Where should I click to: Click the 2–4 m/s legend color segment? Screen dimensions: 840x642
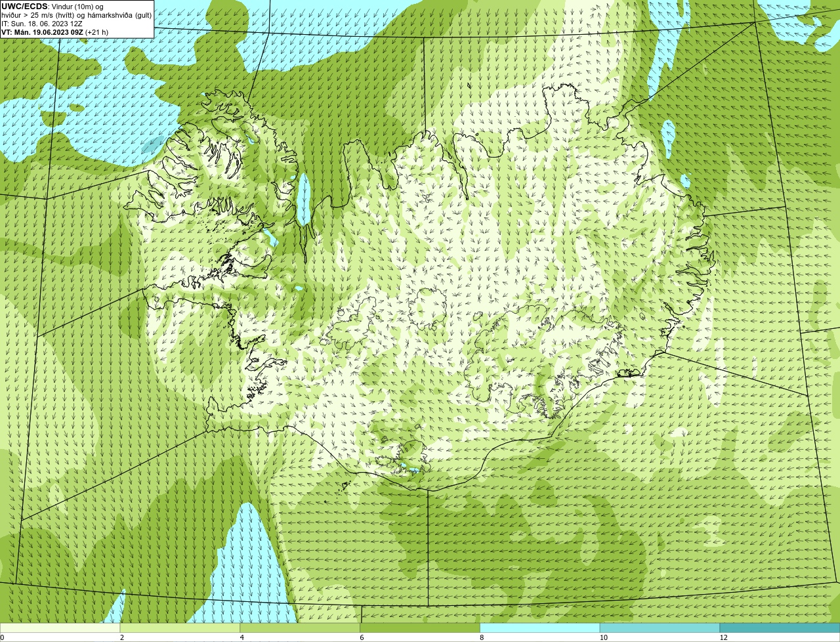coord(180,628)
